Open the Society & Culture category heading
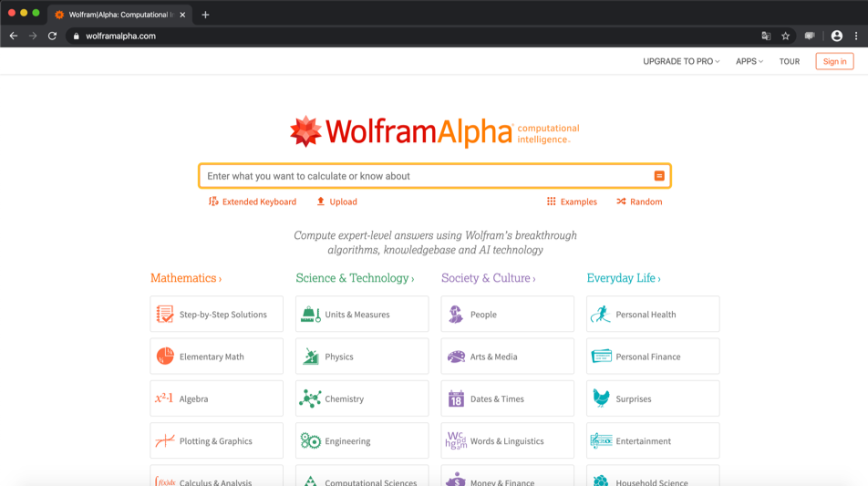The width and height of the screenshot is (868, 486). click(489, 278)
